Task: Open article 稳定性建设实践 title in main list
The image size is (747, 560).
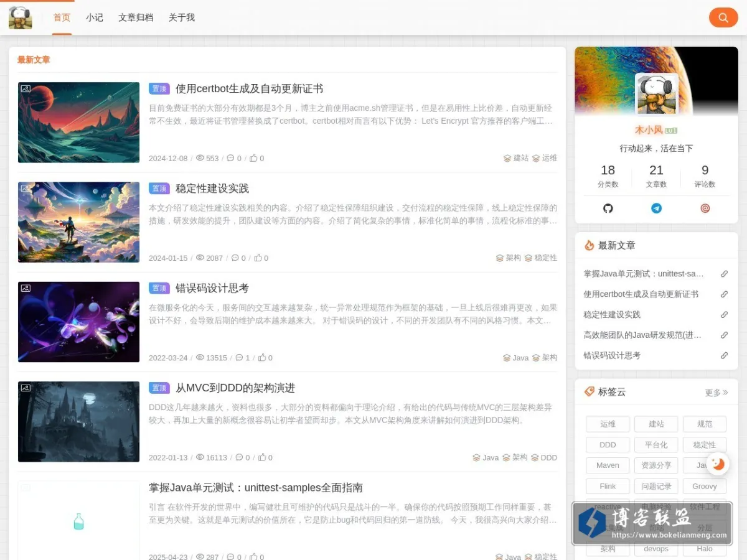Action: (x=212, y=189)
